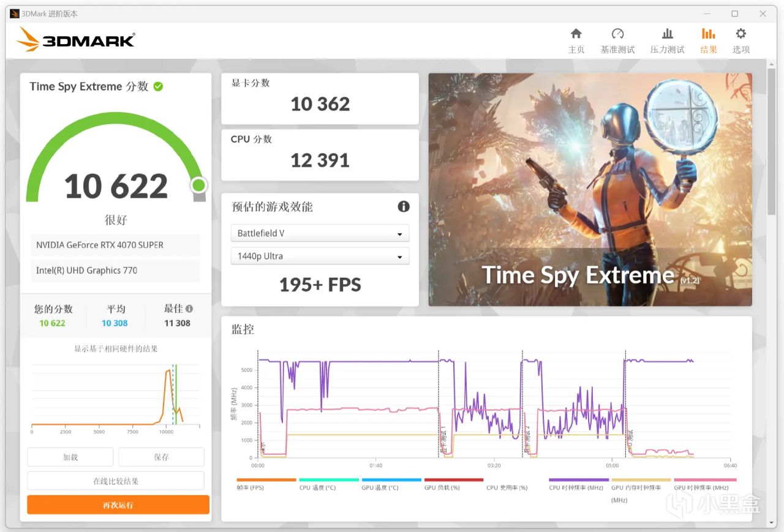
Task: Click the orange 再次运行 run again button
Action: point(118,505)
